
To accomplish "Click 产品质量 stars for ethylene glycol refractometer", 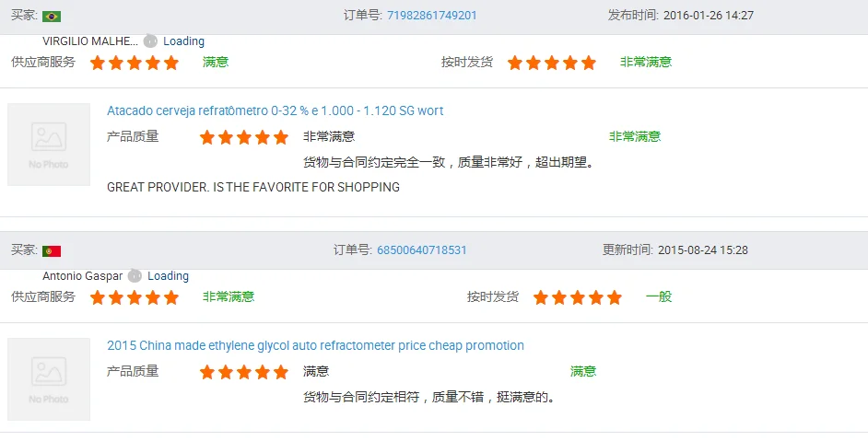I will [244, 372].
